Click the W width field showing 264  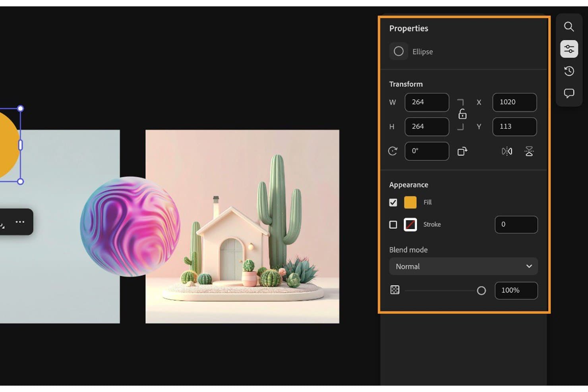pos(427,102)
